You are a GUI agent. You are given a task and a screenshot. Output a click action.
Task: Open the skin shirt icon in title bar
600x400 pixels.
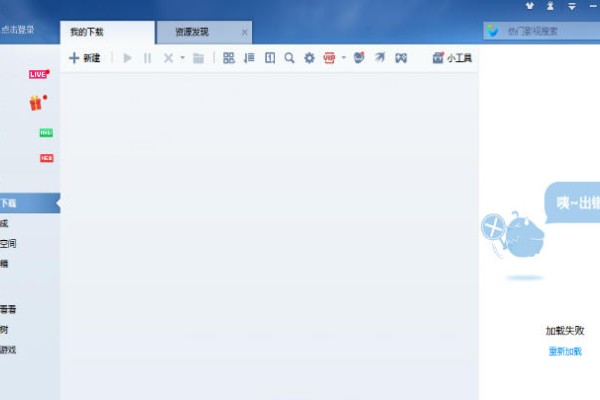tap(530, 6)
